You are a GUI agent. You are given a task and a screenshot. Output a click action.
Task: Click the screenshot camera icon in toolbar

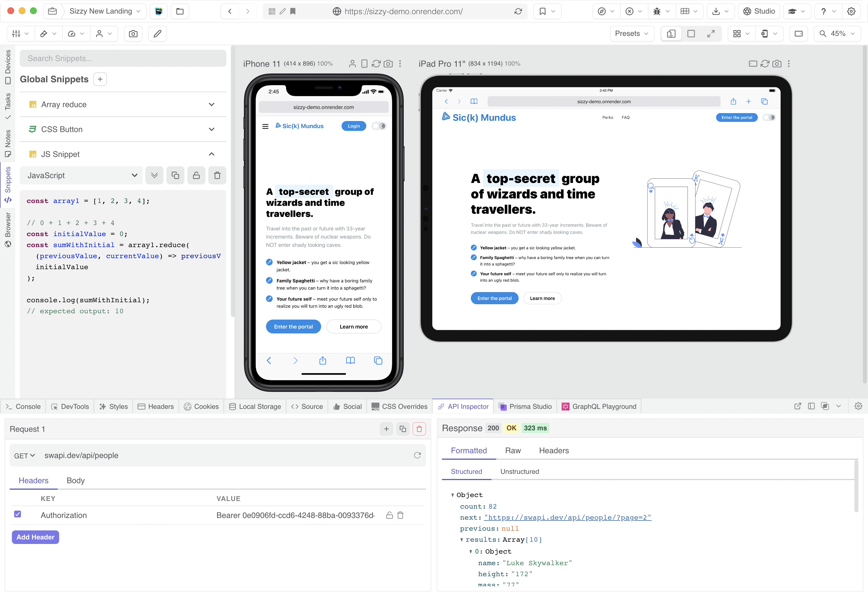(133, 34)
